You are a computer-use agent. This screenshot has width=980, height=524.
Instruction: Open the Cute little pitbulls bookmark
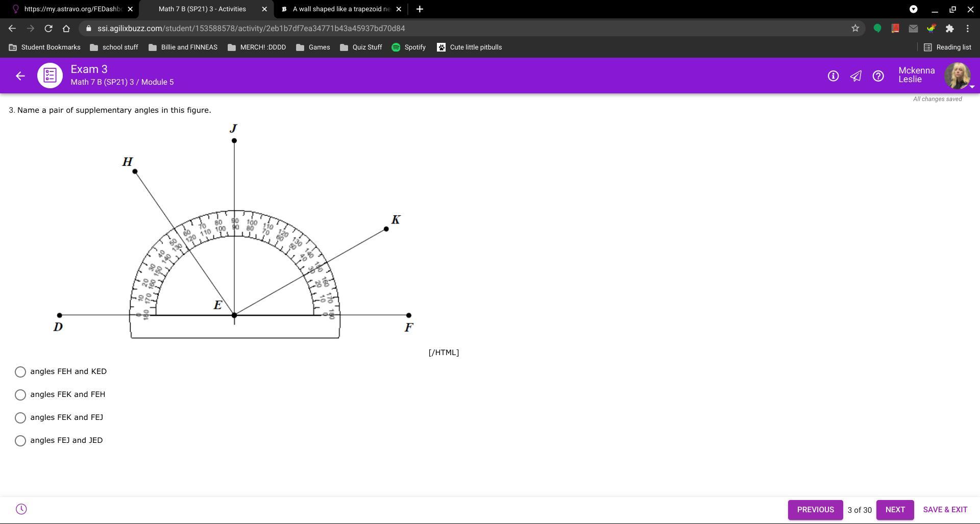tap(470, 47)
